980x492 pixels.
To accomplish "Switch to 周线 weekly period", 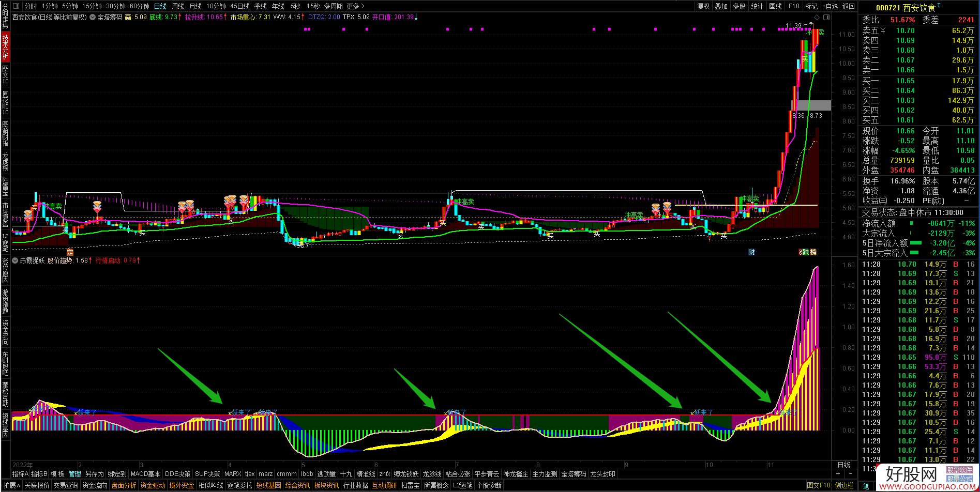I will (178, 6).
